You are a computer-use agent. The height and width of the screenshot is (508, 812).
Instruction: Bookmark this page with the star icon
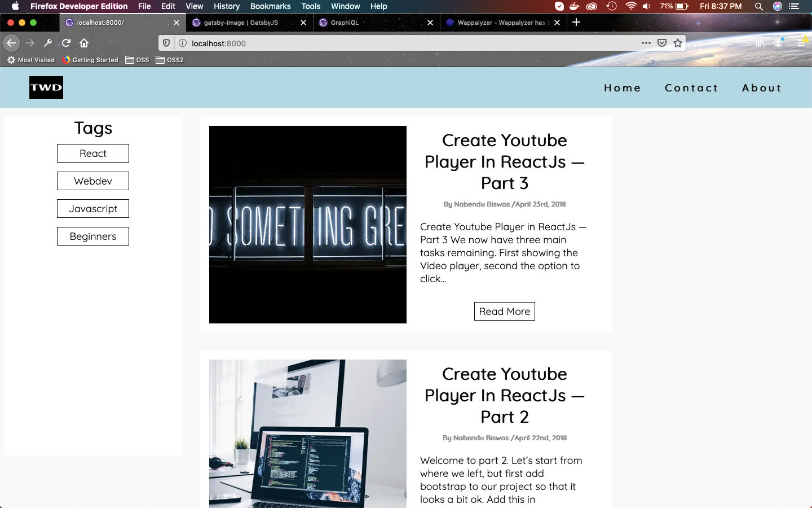678,43
